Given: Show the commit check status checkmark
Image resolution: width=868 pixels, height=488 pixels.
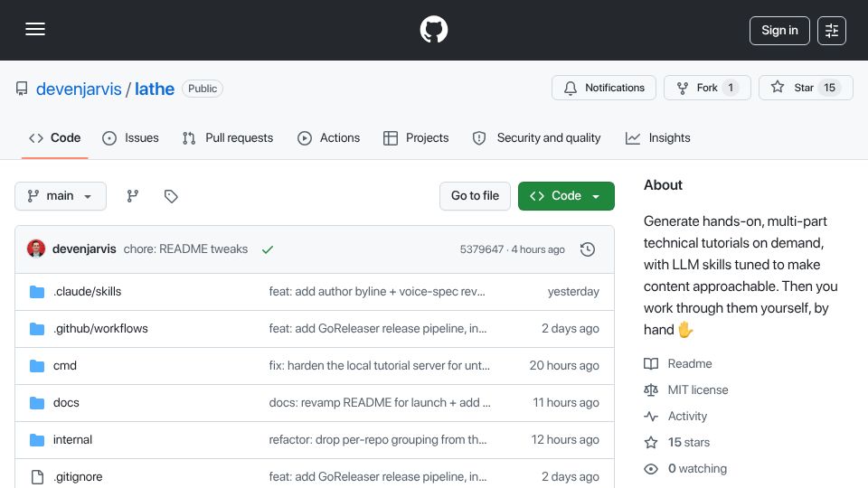Looking at the screenshot, I should pyautogui.click(x=268, y=249).
